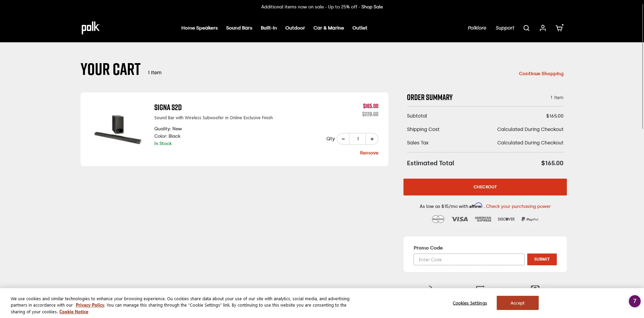The width and height of the screenshot is (644, 318).
Task: Open Car & Marine menu
Action: coord(329,28)
